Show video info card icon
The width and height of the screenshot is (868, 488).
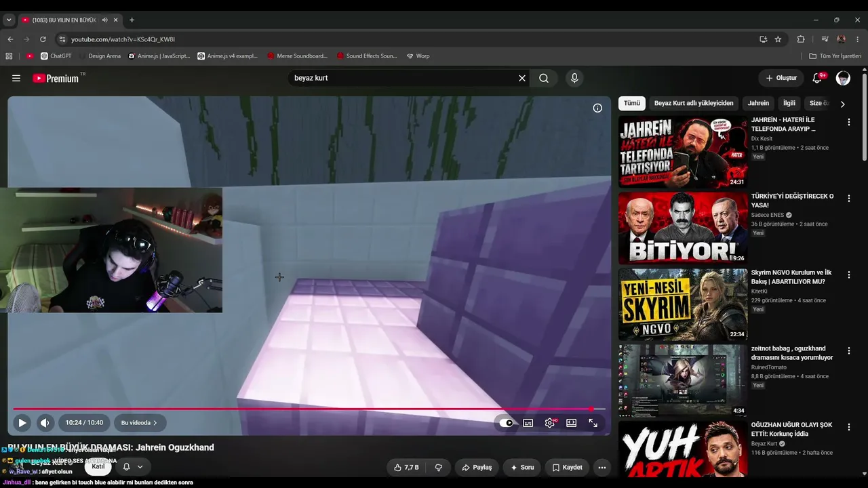click(x=597, y=108)
